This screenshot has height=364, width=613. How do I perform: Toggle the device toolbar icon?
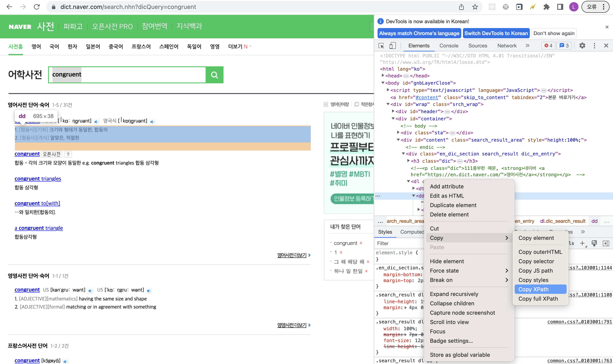tap(392, 46)
